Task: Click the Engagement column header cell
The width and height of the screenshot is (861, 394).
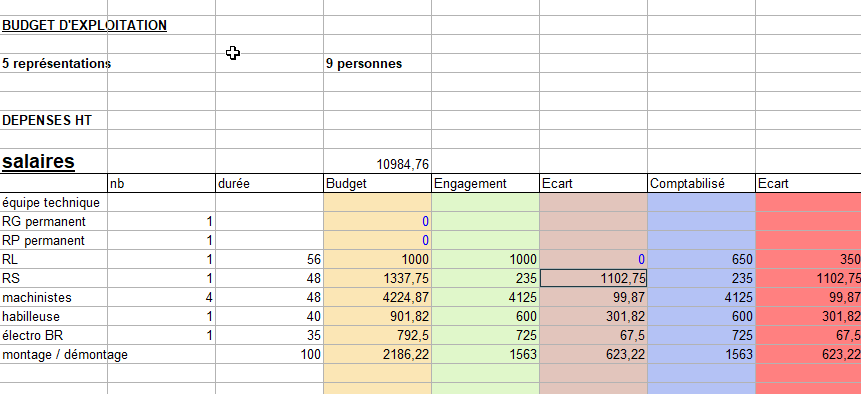Action: coord(485,183)
